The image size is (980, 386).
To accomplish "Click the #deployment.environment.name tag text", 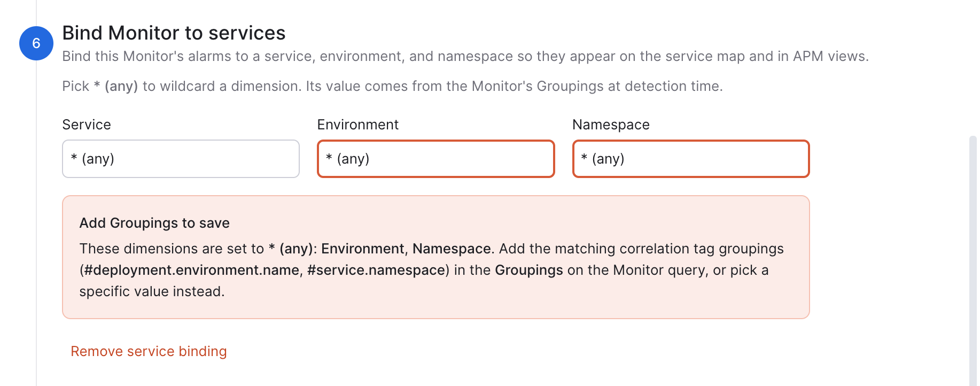I will point(191,270).
